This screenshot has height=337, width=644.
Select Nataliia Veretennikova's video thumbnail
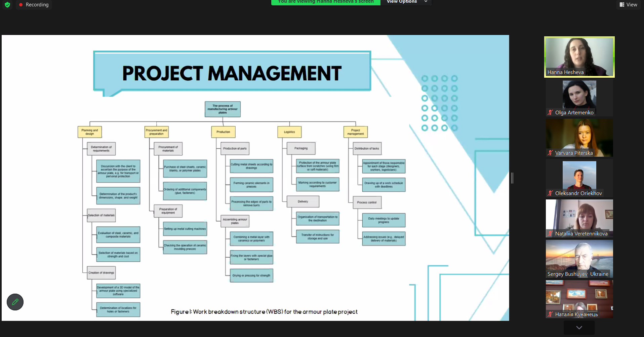(x=579, y=219)
